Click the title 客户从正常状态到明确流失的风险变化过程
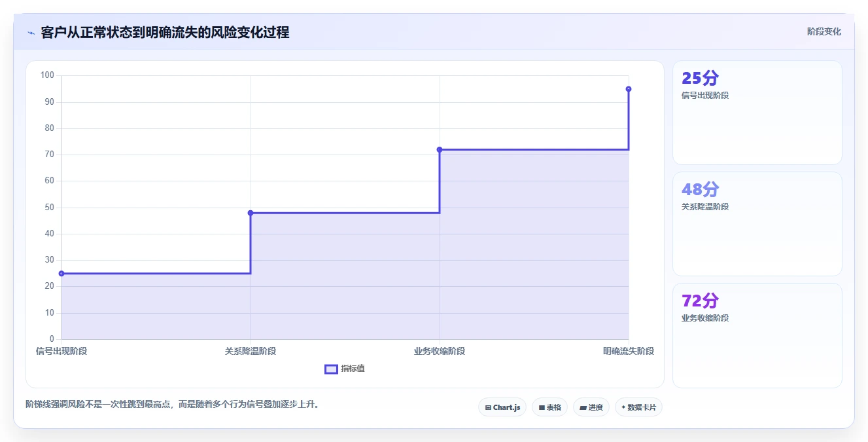Screen dimensions: 868x442 (165, 32)
